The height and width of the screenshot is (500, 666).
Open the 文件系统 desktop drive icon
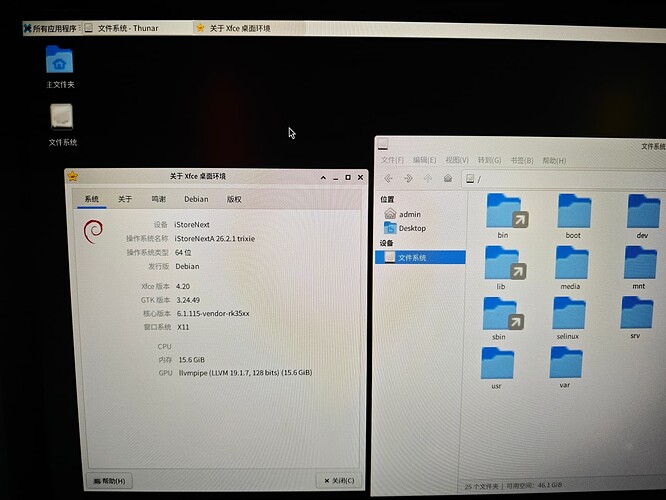[62, 125]
